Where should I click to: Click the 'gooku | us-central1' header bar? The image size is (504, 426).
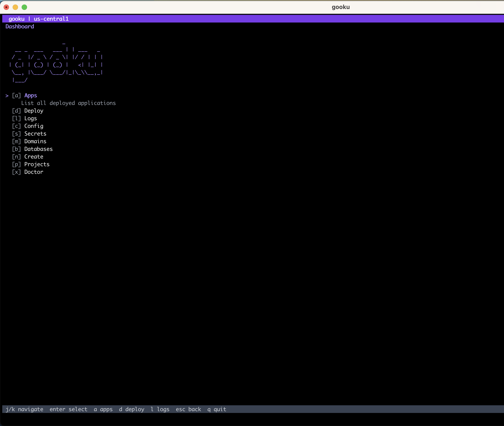tap(253, 19)
